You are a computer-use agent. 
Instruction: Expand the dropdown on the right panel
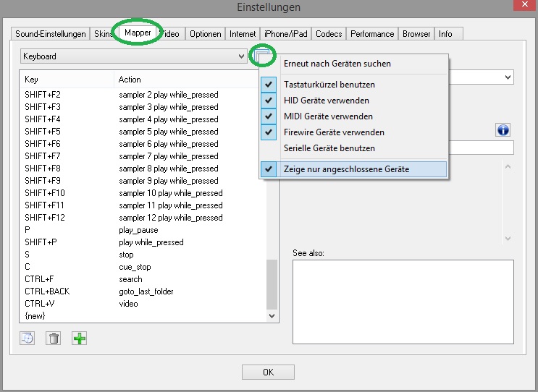coord(507,77)
